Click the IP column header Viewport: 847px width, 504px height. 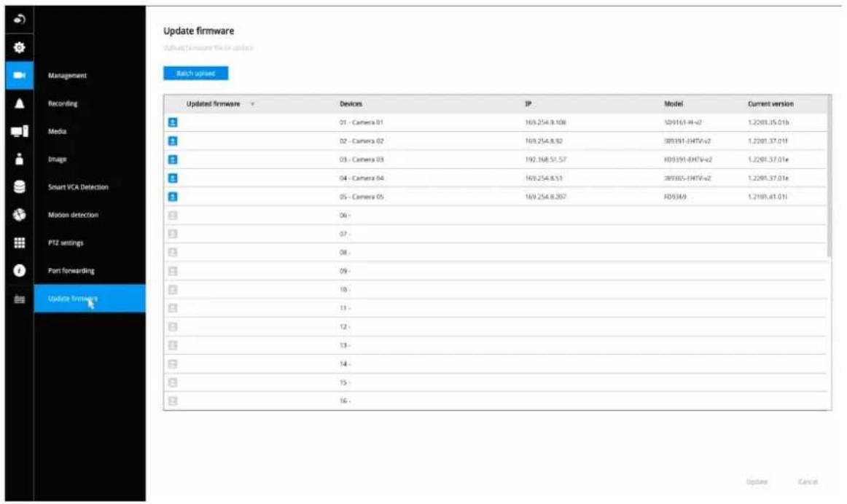(x=528, y=103)
